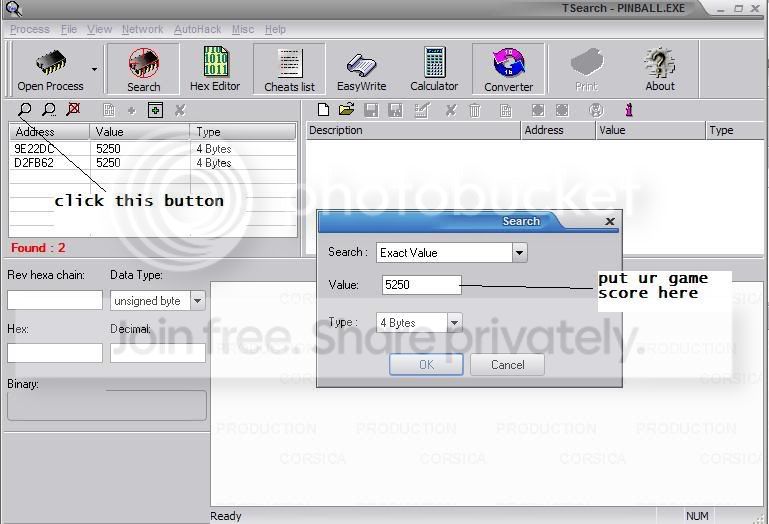Screen dimensions: 769x524
Task: Start a new search with the first magnifier icon
Action: click(x=25, y=109)
